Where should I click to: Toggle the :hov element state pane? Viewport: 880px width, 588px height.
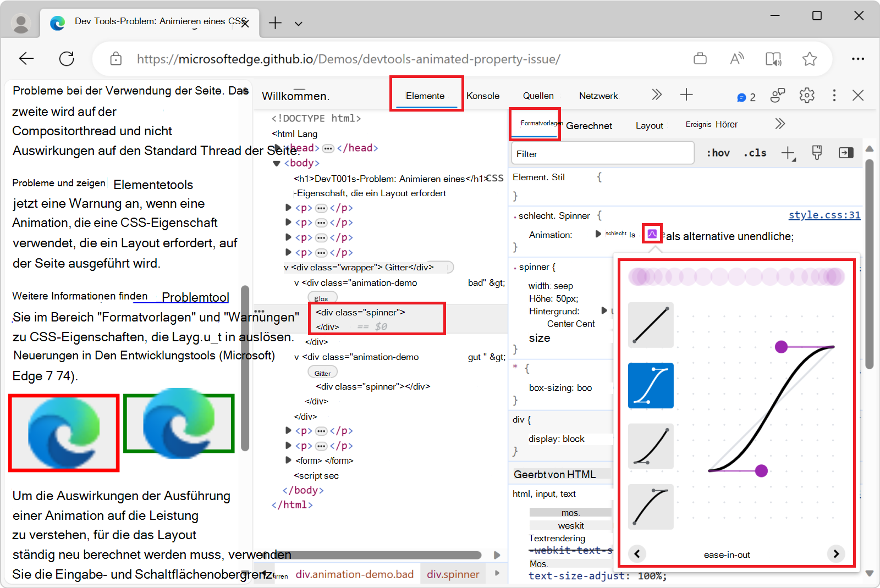(x=718, y=153)
